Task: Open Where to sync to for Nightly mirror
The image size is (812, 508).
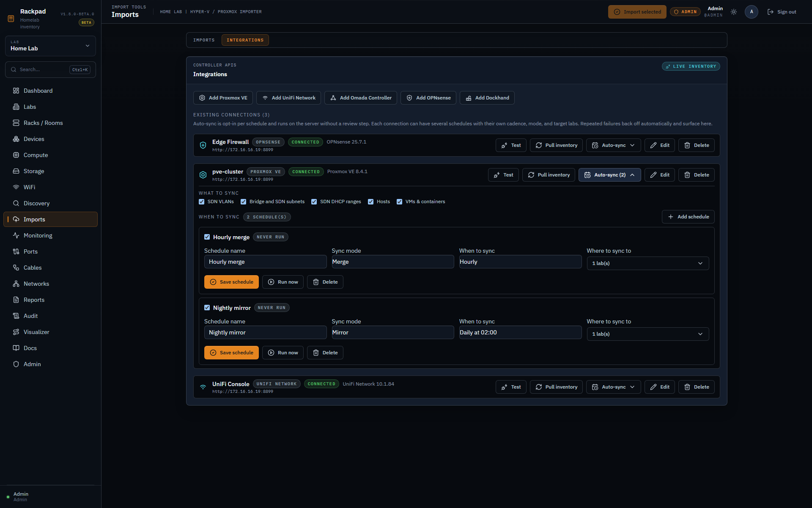Action: click(647, 334)
